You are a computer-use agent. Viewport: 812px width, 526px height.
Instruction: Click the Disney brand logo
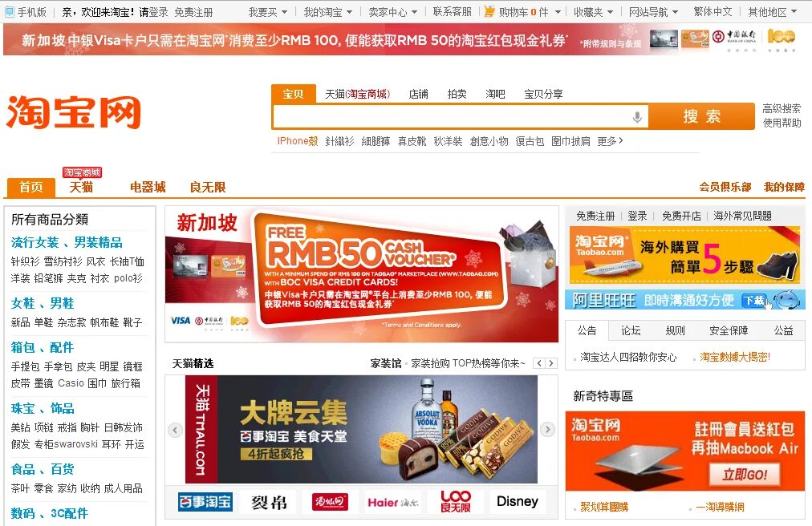(517, 502)
